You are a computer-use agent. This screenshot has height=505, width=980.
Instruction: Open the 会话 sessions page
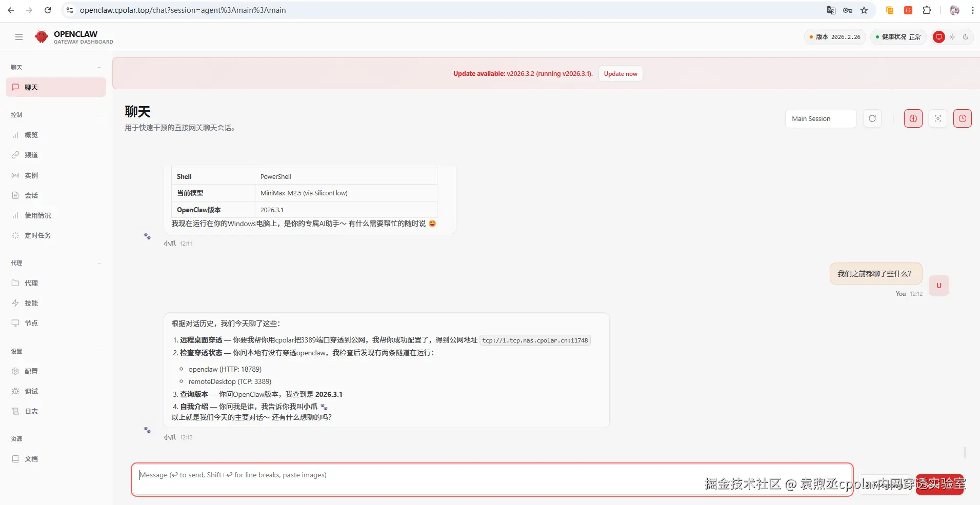tap(56, 195)
